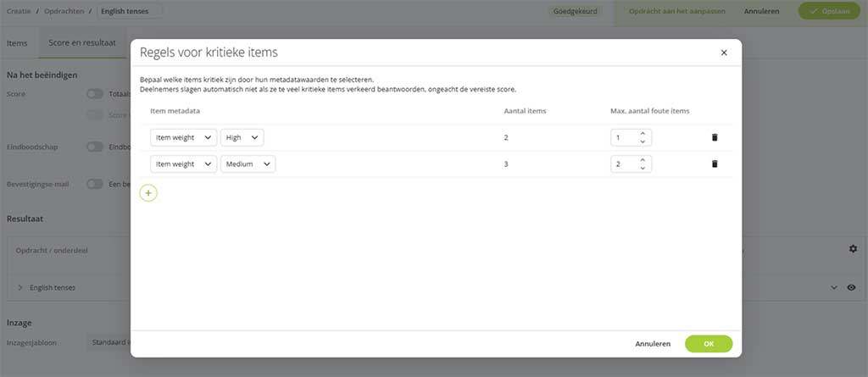The height and width of the screenshot is (377, 868).
Task: Toggle the Bevestigingse-mail switch
Action: click(95, 184)
